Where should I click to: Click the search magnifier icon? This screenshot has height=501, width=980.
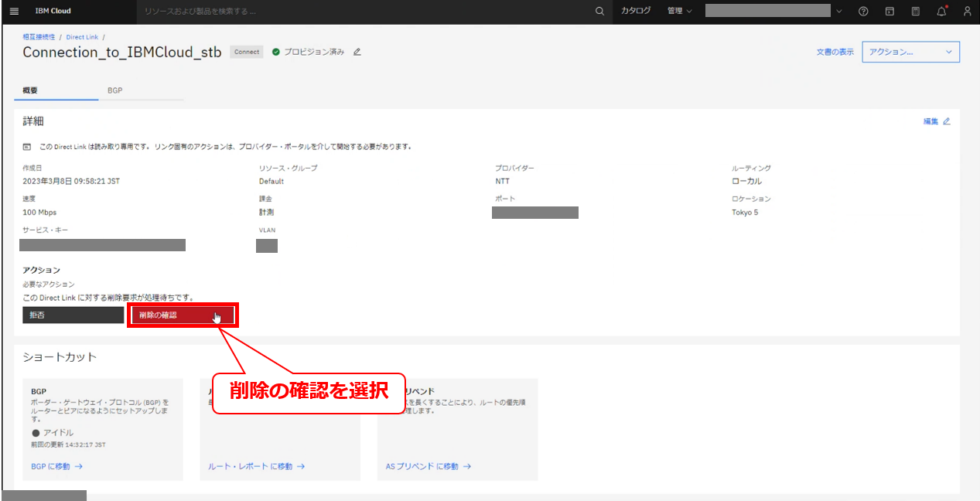click(599, 12)
